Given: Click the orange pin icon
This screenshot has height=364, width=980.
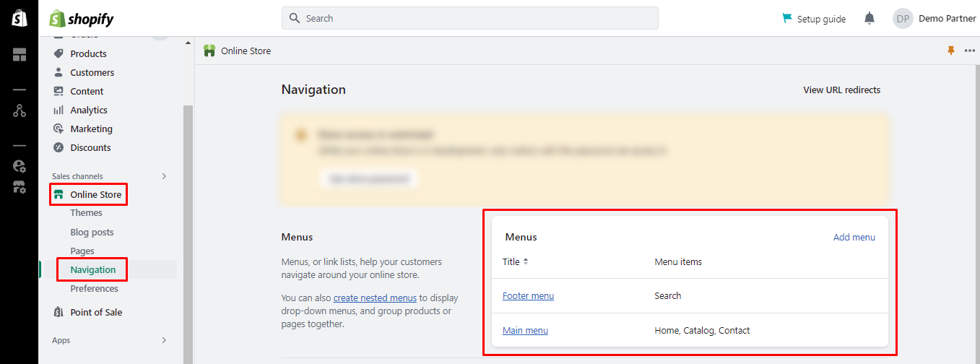Looking at the screenshot, I should point(950,51).
